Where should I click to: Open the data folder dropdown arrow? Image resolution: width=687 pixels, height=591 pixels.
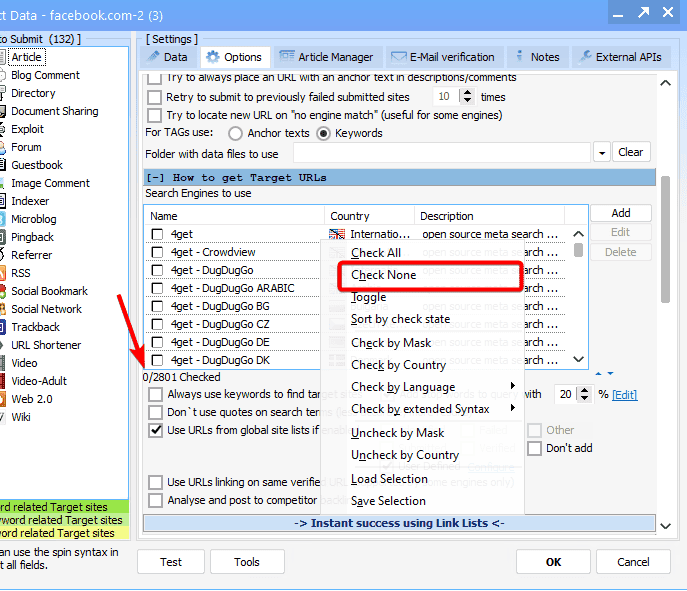click(602, 153)
